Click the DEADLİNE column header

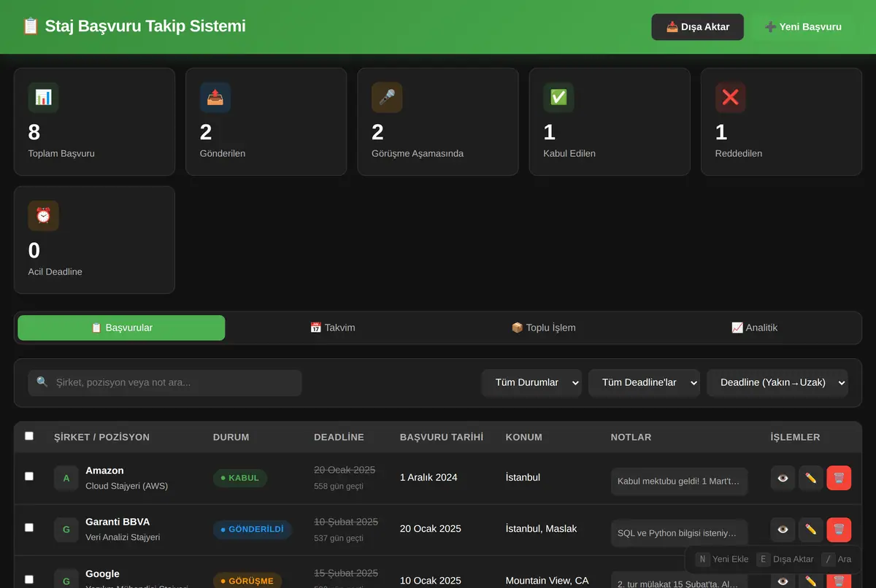pyautogui.click(x=339, y=438)
